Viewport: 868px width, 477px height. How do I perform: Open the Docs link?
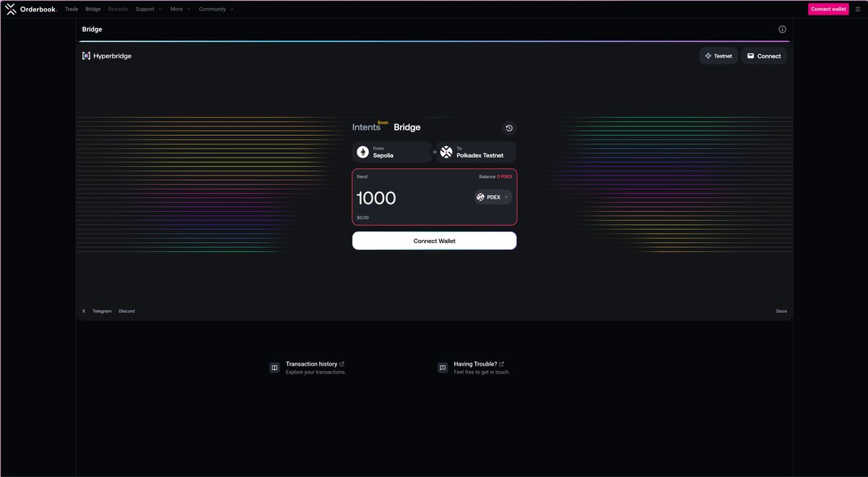pyautogui.click(x=781, y=311)
